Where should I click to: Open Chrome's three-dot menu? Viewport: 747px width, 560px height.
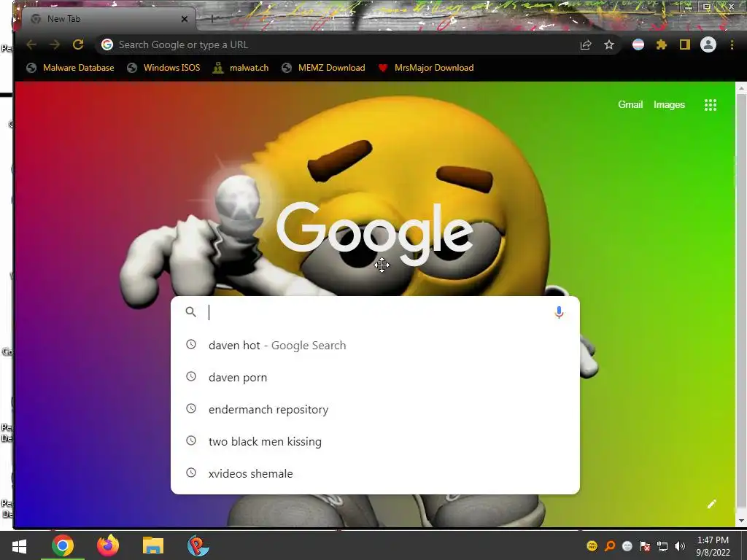tap(732, 44)
